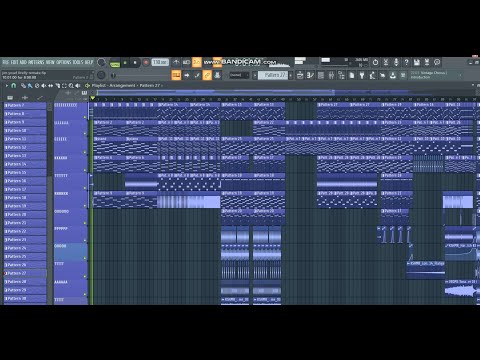
Task: Adjust the master pitch knob
Action: 101,75
